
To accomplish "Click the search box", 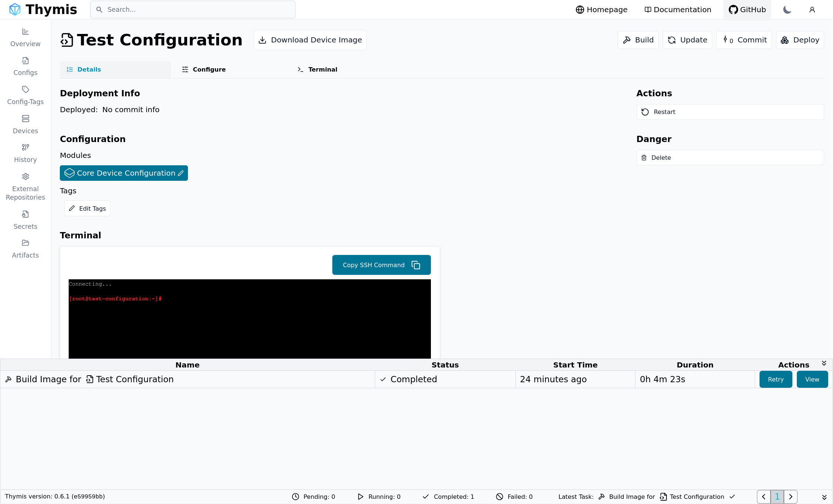I will coord(193,10).
